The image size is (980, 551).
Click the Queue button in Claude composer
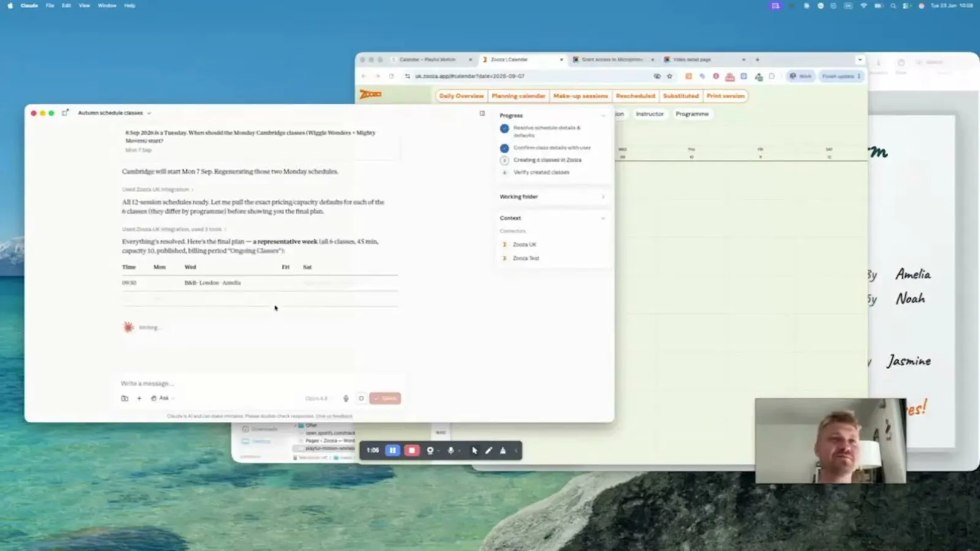click(385, 398)
